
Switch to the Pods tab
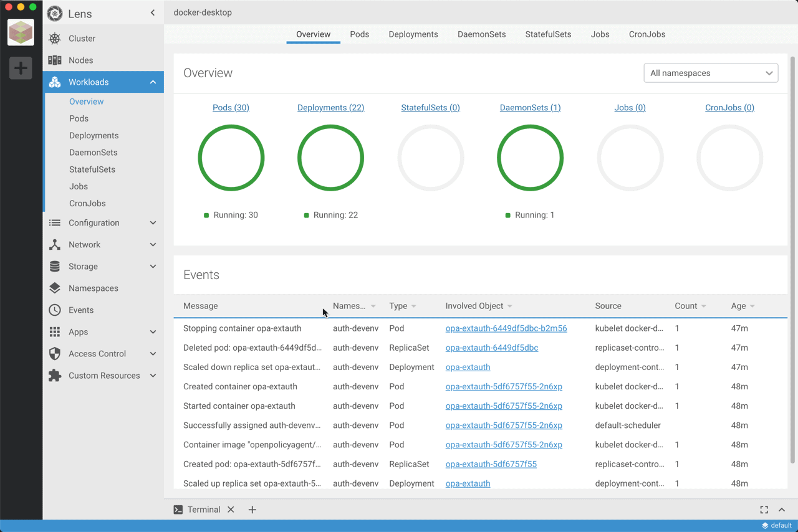(x=359, y=34)
